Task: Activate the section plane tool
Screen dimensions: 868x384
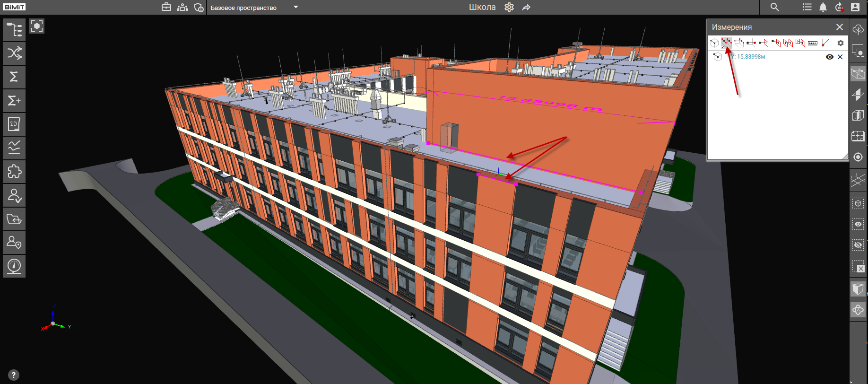Action: tap(858, 95)
